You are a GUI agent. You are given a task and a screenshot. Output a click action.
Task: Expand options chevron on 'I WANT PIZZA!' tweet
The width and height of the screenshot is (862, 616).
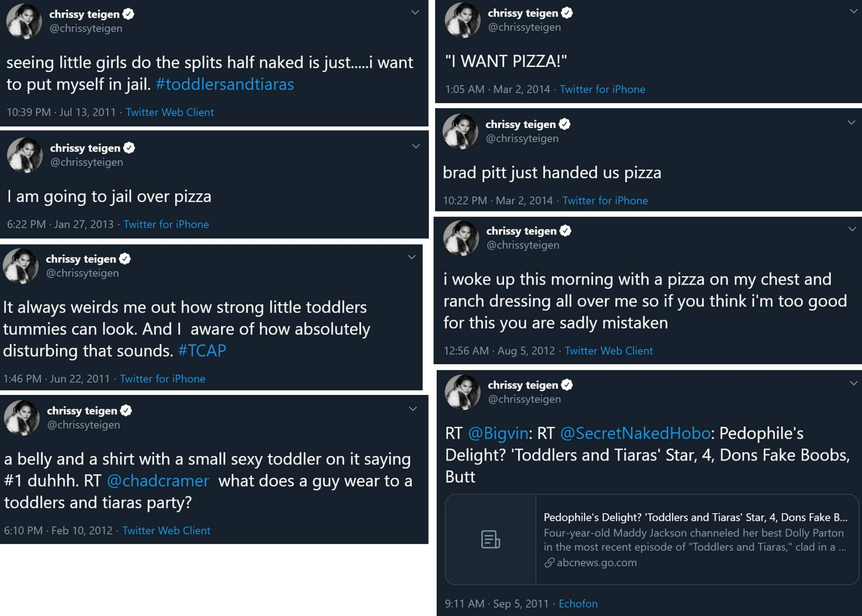coord(854,11)
